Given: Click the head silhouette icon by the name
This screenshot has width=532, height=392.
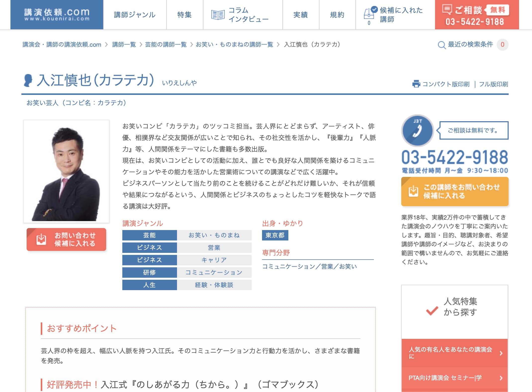Looking at the screenshot, I should click(x=28, y=80).
